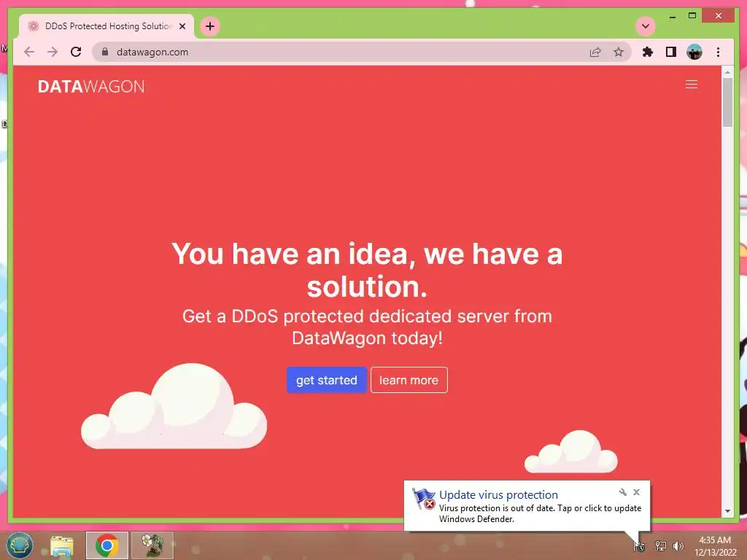747x560 pixels.
Task: Open the taskbar clock and date
Action: (715, 546)
